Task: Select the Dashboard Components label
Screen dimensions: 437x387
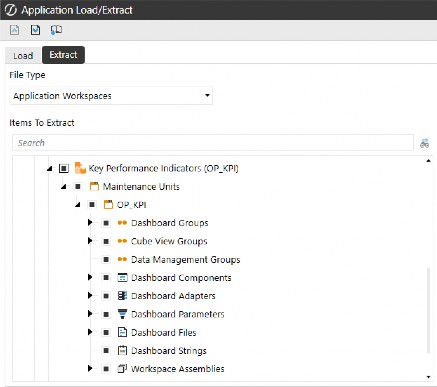Action: click(181, 278)
